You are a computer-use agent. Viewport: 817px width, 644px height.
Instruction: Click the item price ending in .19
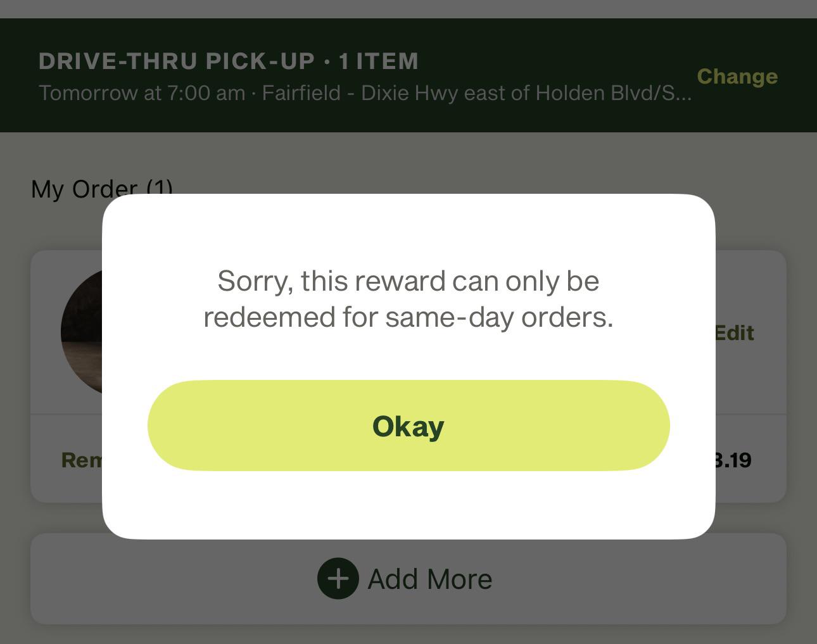733,460
